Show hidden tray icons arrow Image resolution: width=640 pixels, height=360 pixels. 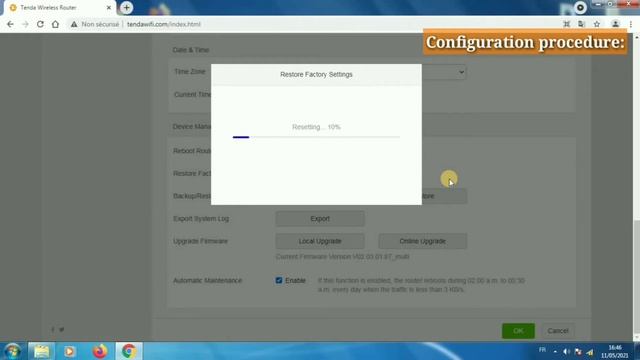pos(555,351)
